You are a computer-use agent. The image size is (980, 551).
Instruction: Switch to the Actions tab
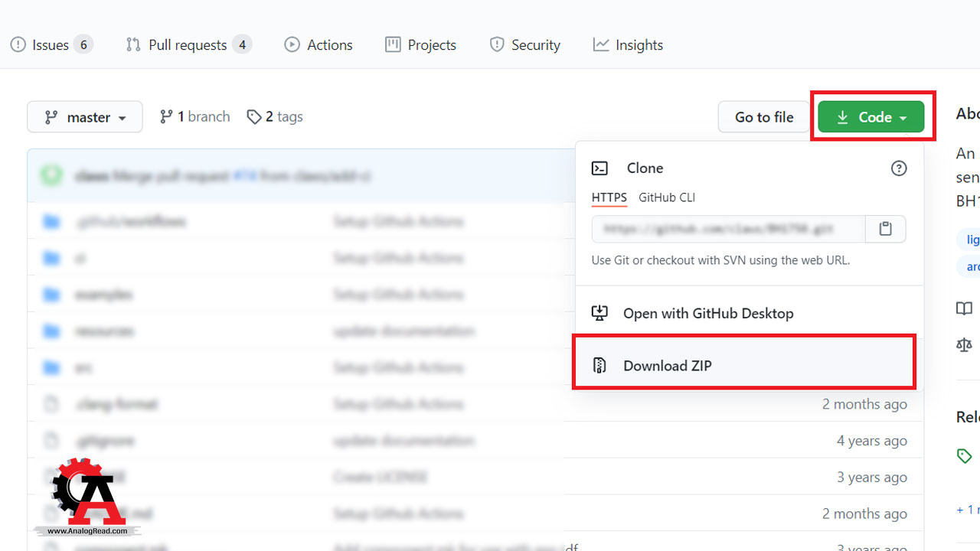(x=318, y=45)
